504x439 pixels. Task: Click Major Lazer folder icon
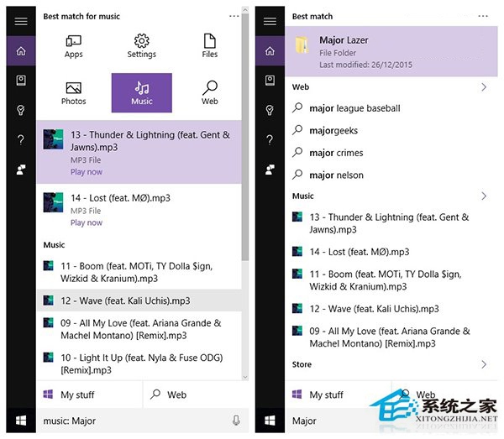(x=302, y=45)
